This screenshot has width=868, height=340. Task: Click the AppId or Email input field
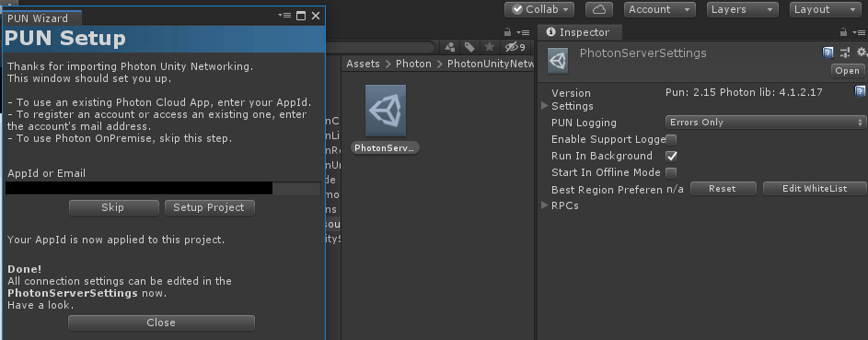163,188
